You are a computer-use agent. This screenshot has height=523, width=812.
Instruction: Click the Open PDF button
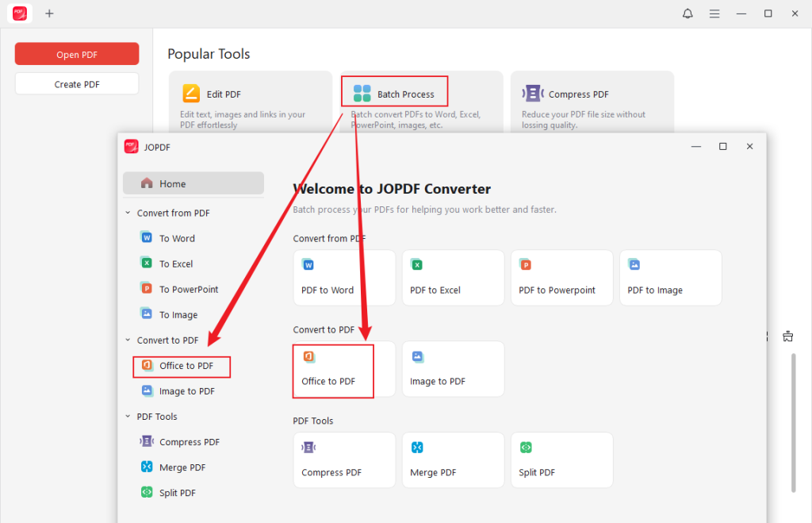pos(76,53)
